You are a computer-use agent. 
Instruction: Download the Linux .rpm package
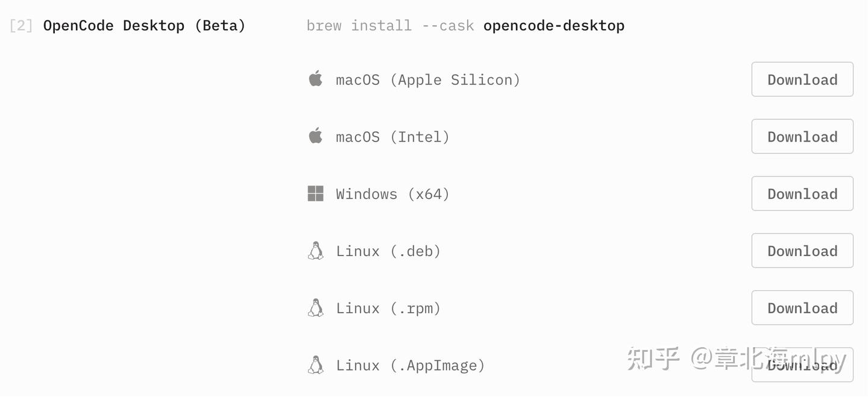[x=802, y=308]
